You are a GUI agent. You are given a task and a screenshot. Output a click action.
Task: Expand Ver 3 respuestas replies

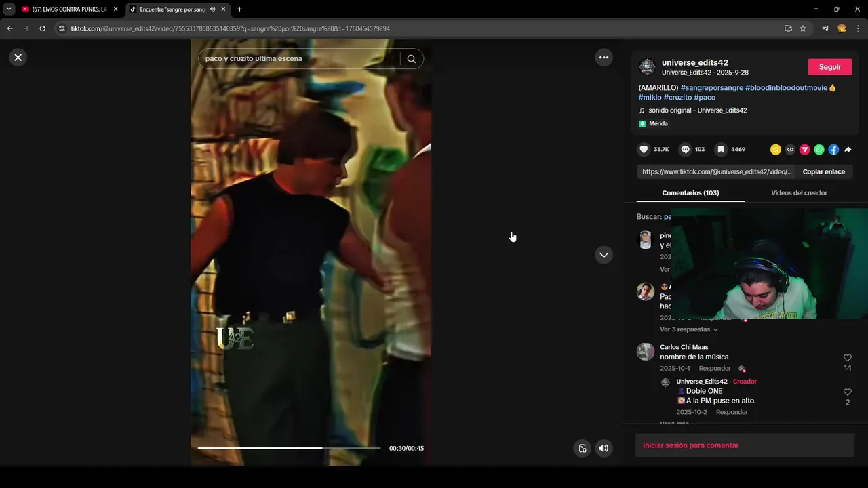[689, 329]
